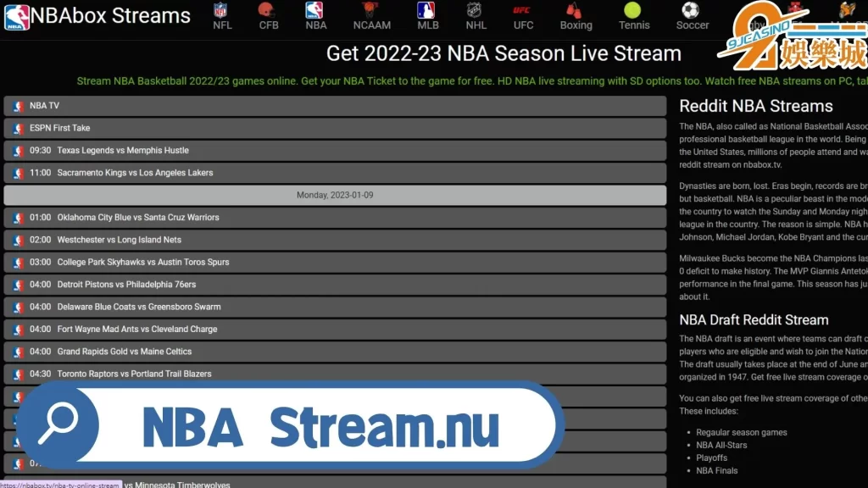Open the UFC streams icon
This screenshot has width=868, height=488.
pos(523,10)
